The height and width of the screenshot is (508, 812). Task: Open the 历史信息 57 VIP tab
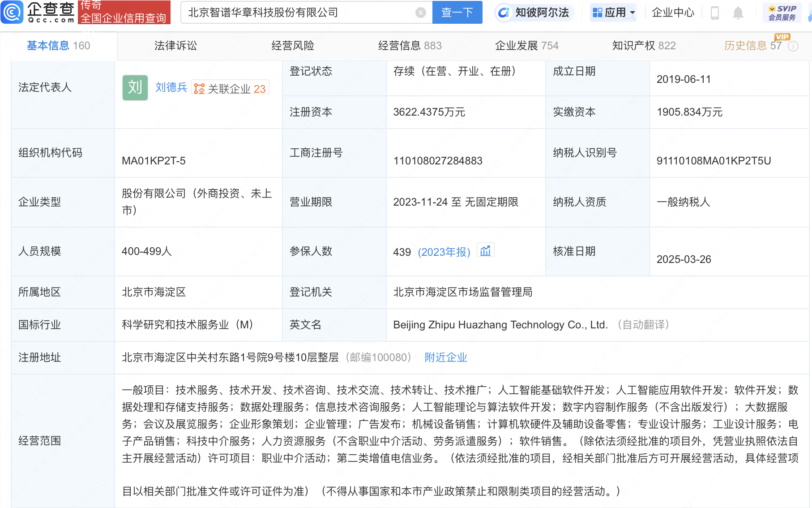tap(753, 46)
